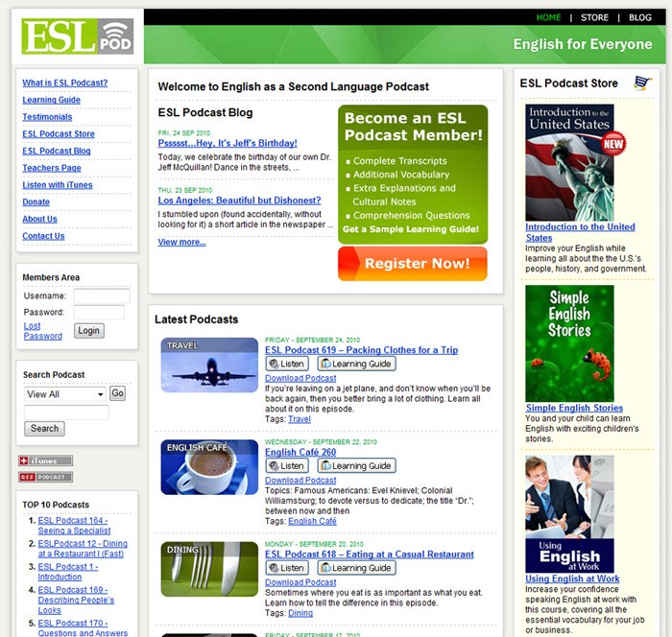This screenshot has width=672, height=637.
Task: Open Simple English Stories store link
Action: tap(574, 408)
